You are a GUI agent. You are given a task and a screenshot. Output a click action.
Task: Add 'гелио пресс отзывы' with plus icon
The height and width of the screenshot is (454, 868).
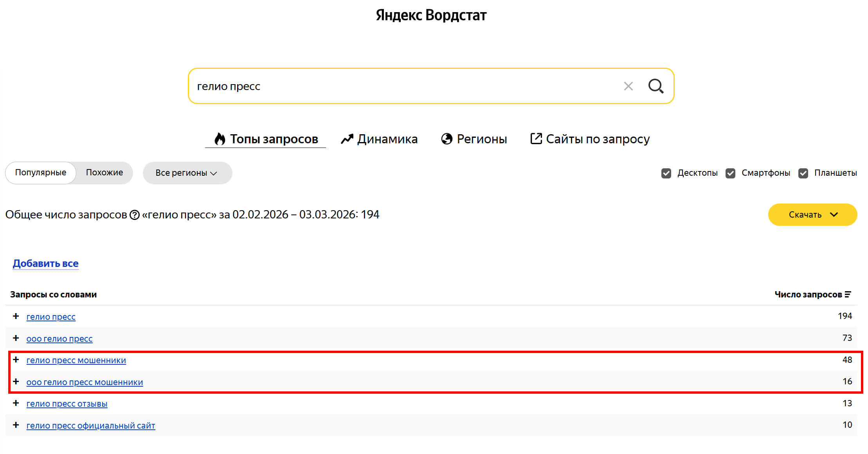(x=16, y=403)
